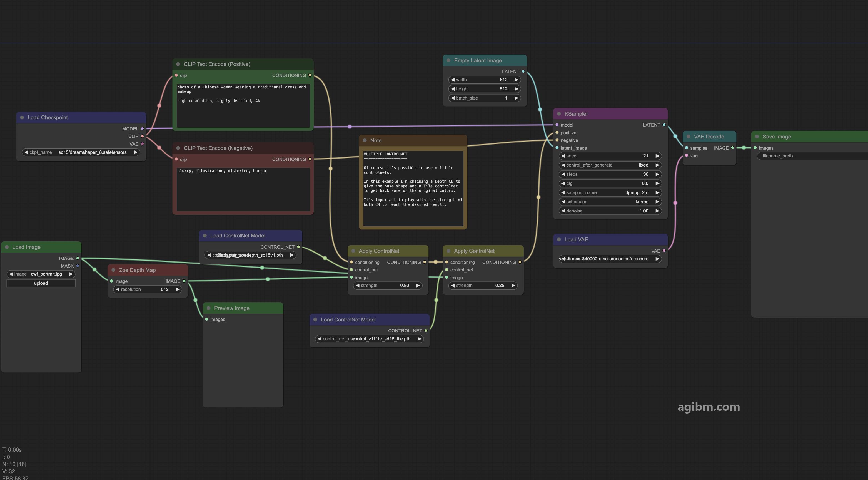Click the KSampler negative input port
Screen dimensions: 868x480
pos(557,140)
